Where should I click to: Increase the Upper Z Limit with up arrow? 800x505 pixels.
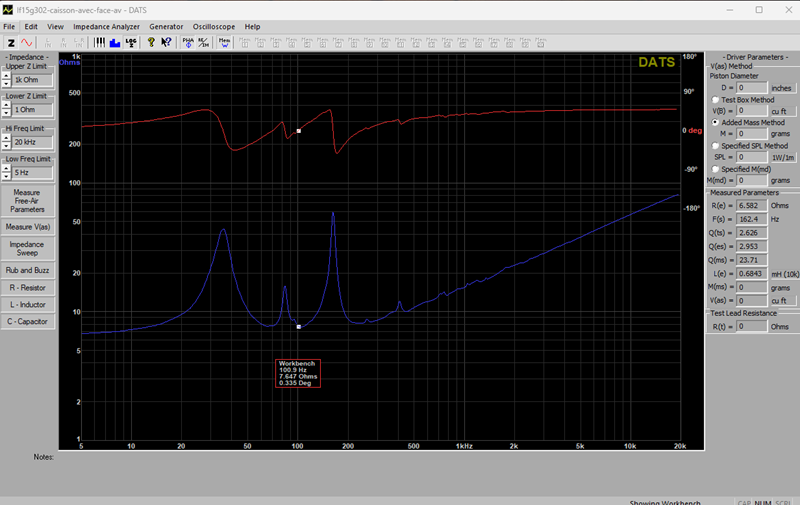(x=6, y=76)
